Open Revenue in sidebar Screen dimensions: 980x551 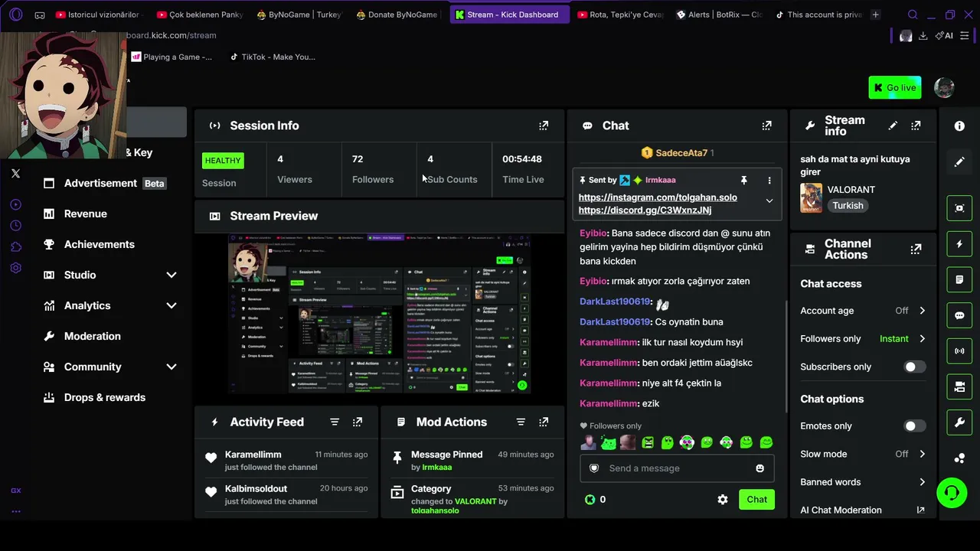click(110, 214)
